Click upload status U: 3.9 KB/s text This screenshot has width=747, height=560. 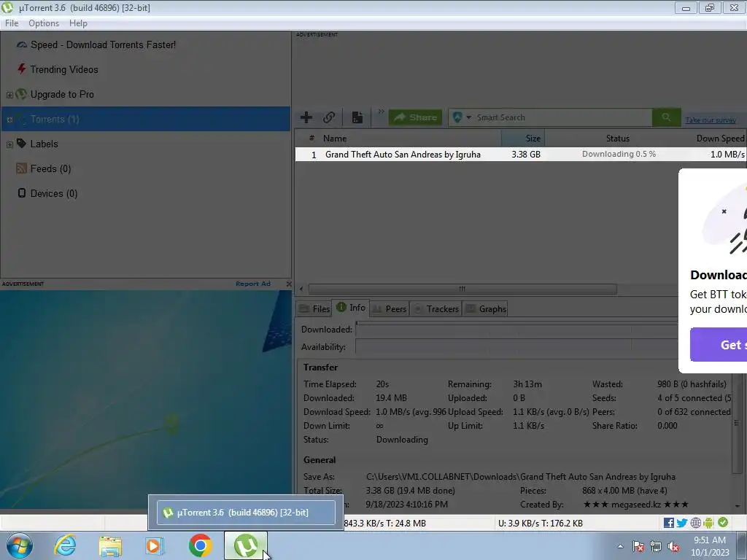[541, 524]
